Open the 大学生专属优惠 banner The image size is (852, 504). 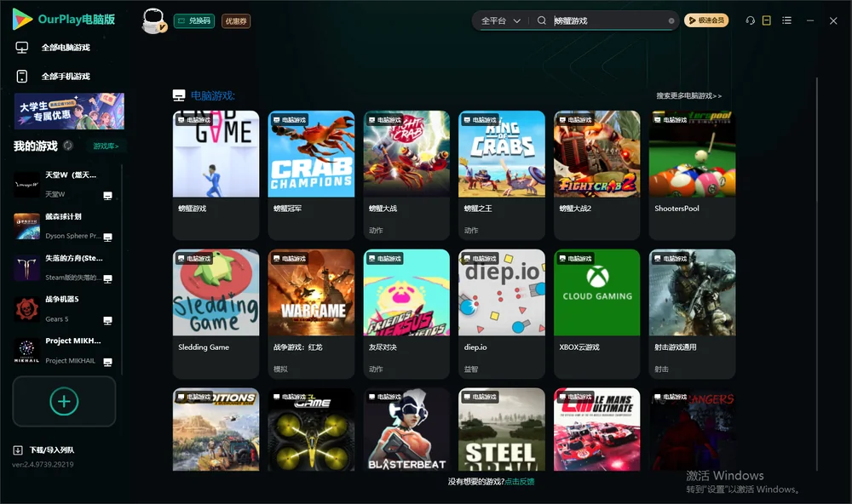click(x=70, y=111)
